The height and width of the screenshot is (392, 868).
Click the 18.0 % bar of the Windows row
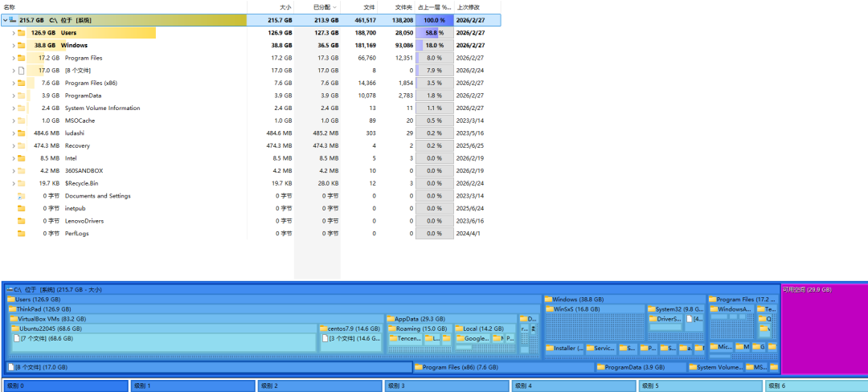(435, 45)
